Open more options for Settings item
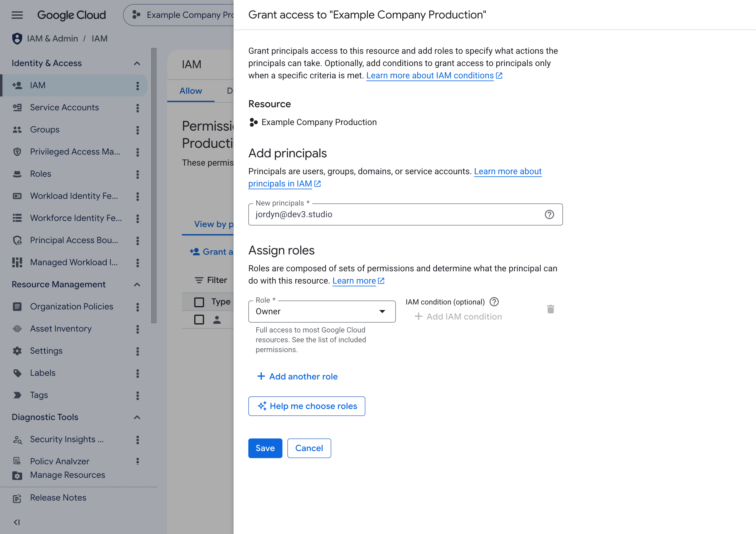Viewport: 756px width, 534px height. 138,351
